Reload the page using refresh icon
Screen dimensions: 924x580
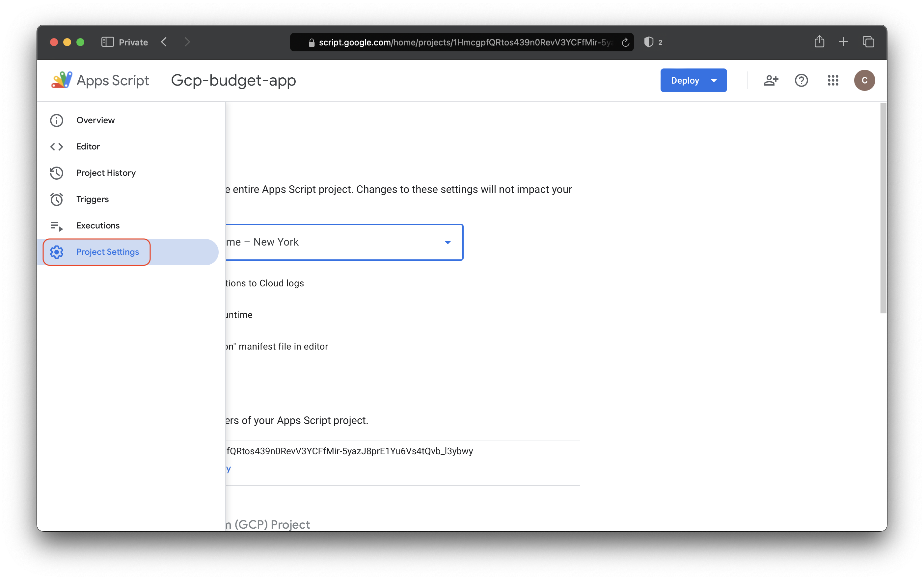coord(625,42)
